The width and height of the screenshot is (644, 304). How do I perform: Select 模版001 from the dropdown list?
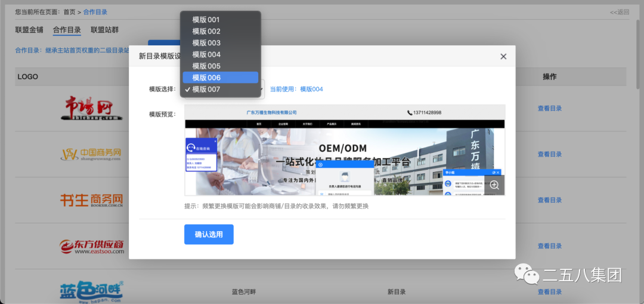221,20
